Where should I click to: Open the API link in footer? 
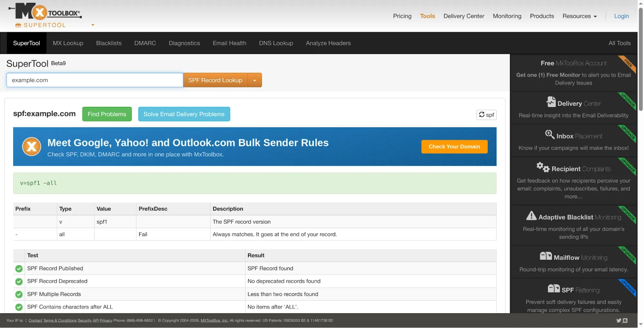coord(96,321)
